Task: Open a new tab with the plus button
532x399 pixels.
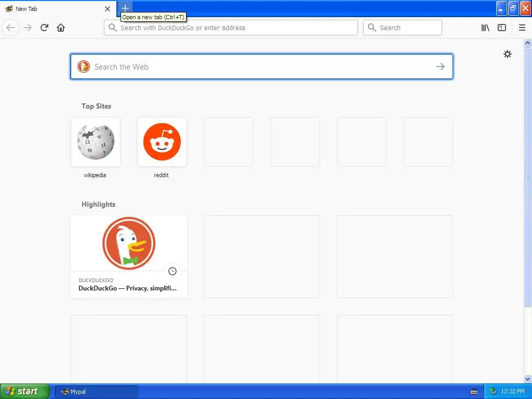Action: [125, 8]
